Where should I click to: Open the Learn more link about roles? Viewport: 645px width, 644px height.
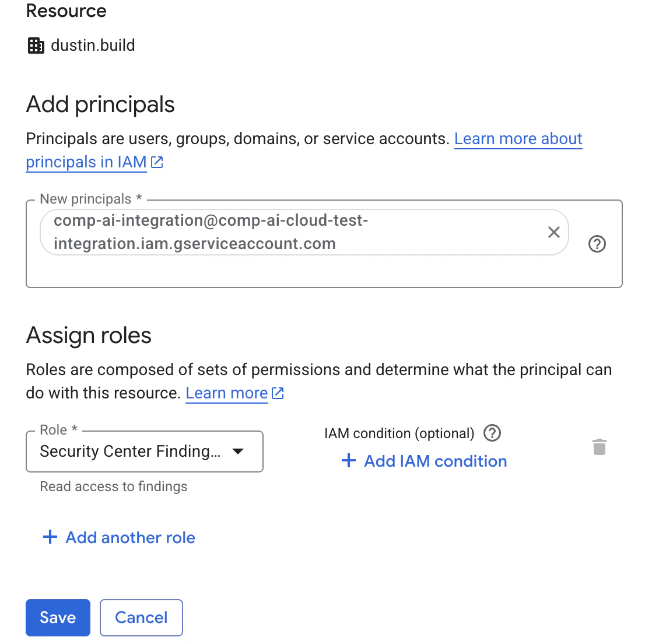[x=227, y=393]
